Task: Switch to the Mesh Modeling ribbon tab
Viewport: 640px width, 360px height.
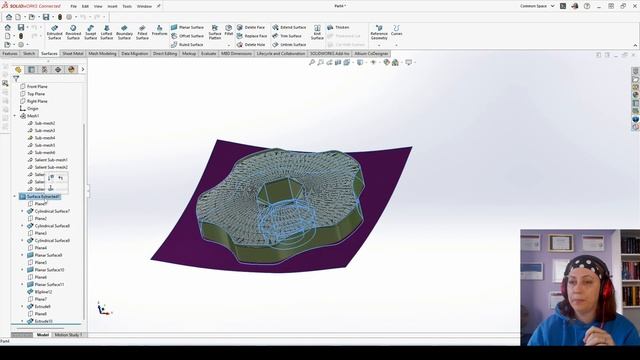Action: (x=102, y=53)
